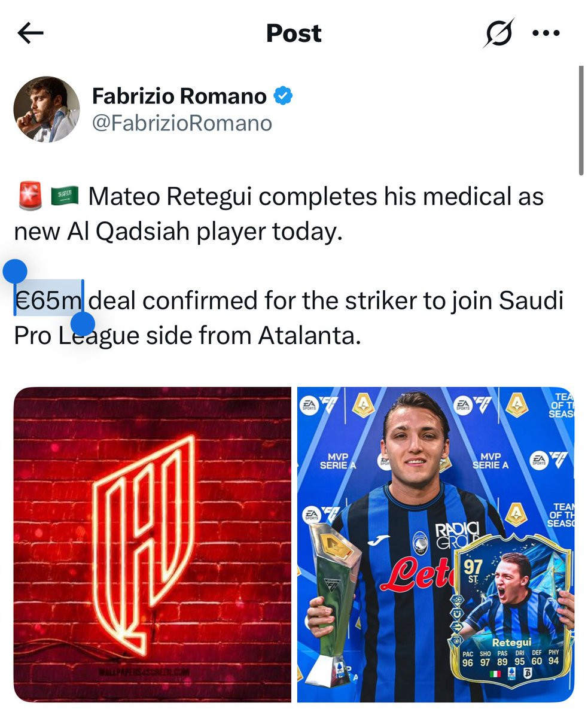Open the @FabrizioRomano handle link
The height and width of the screenshot is (718, 588).
pos(182,123)
